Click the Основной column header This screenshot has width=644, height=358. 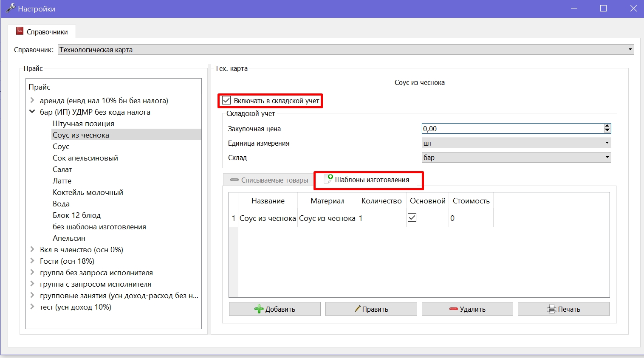click(x=428, y=201)
